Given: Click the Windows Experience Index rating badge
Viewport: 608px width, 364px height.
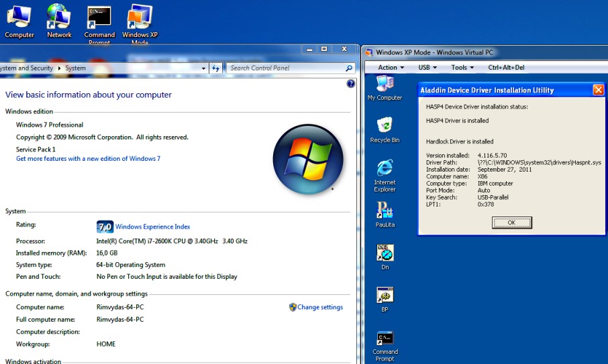Looking at the screenshot, I should pos(105,227).
